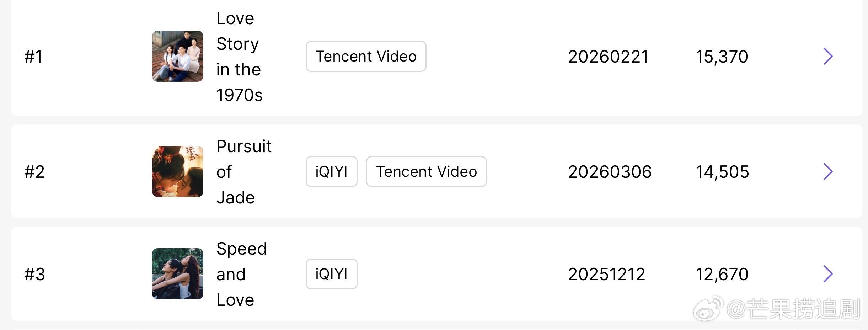
Task: Open Speed and Love poster thumbnail
Action: 178,274
